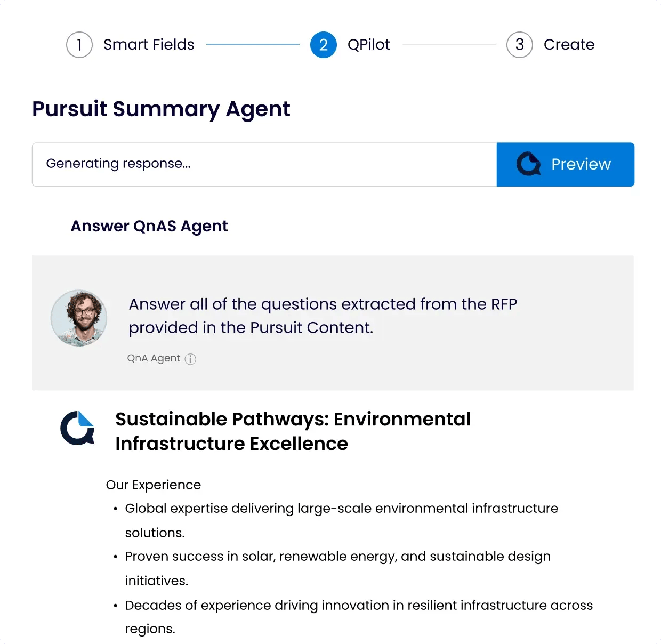Click the QnA Agent label
The image size is (661, 644).
[154, 358]
